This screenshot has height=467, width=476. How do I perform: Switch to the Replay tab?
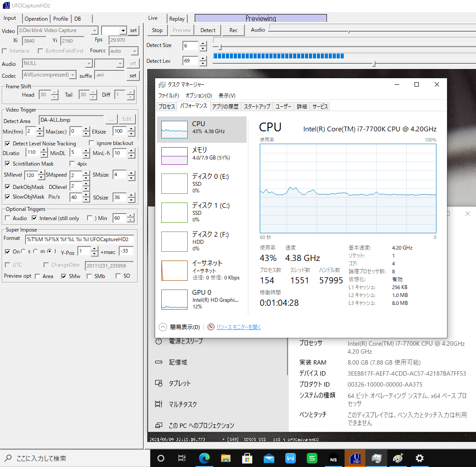(177, 19)
